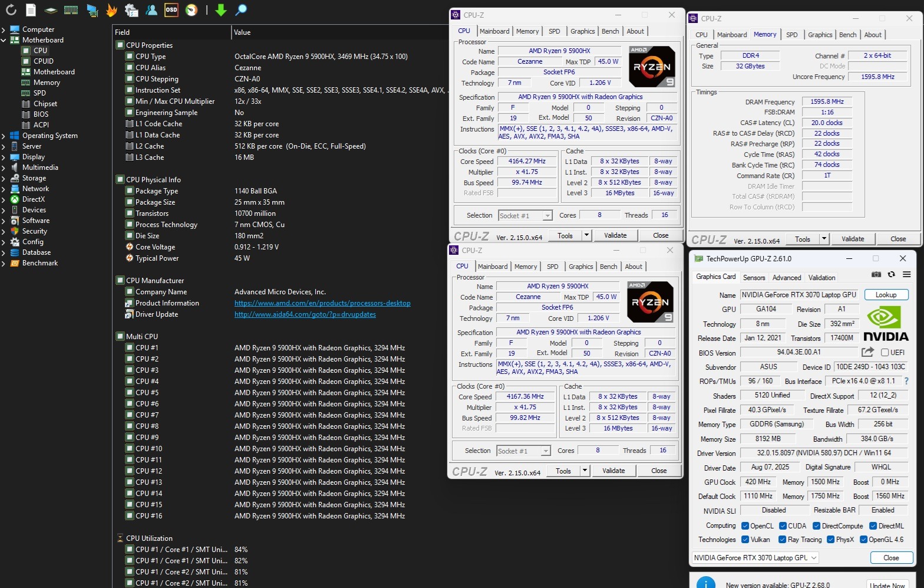
Task: Open the aida64.com driver updates link
Action: pyautogui.click(x=305, y=314)
